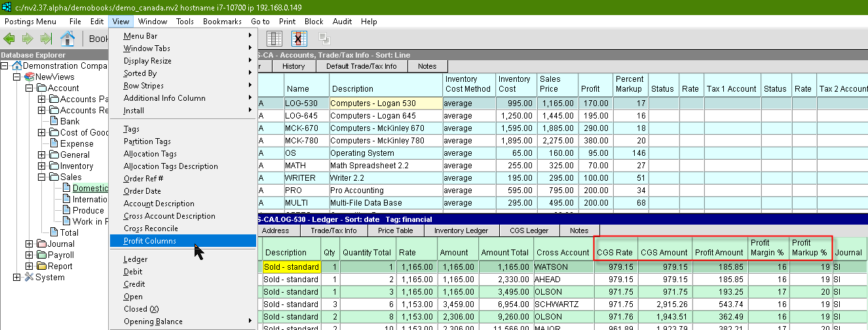Expand the Payroll folder node
Viewport: 868px width, 330px height.
(x=29, y=255)
